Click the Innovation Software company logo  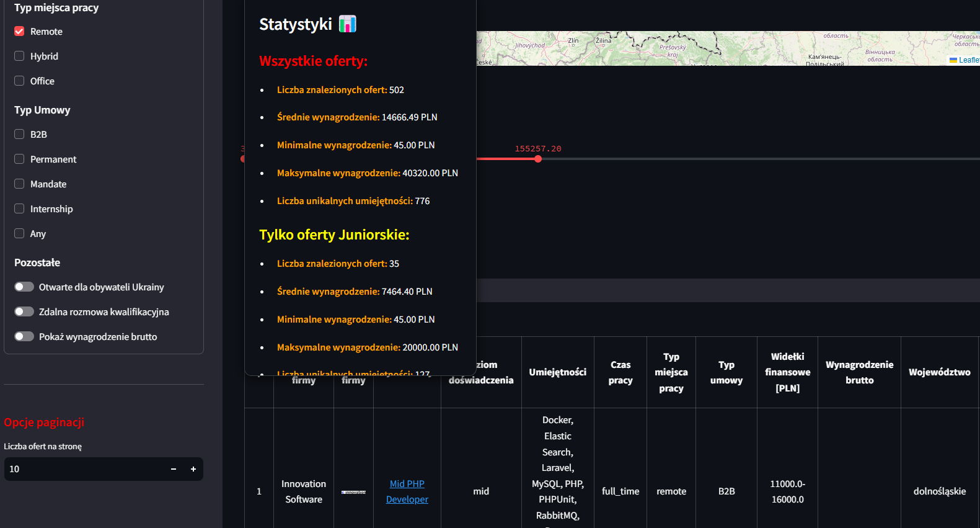point(353,492)
